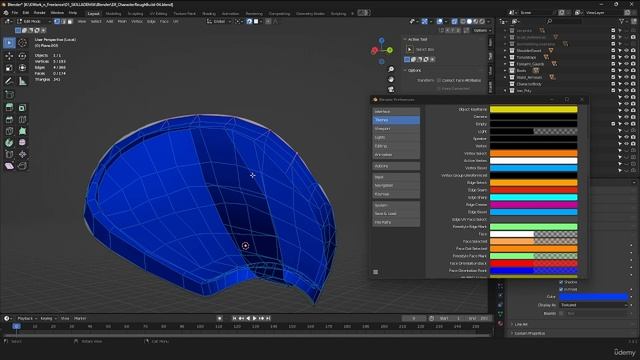Image resolution: width=640 pixels, height=360 pixels.
Task: Select the Smooth tool
Action: tap(22, 142)
